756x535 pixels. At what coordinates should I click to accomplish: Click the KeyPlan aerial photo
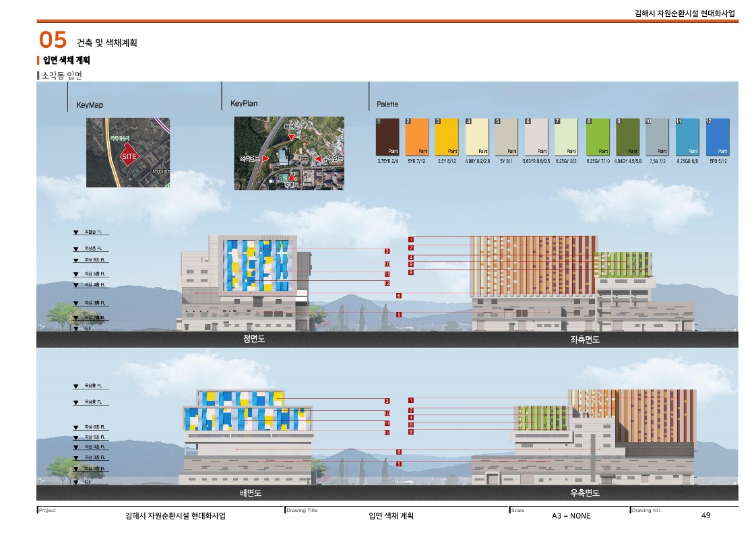(x=288, y=153)
